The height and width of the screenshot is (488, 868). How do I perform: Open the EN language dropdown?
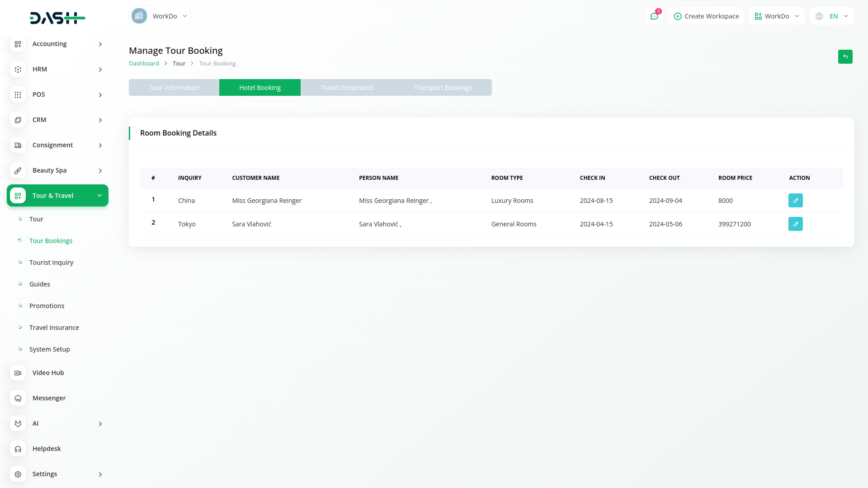(831, 16)
